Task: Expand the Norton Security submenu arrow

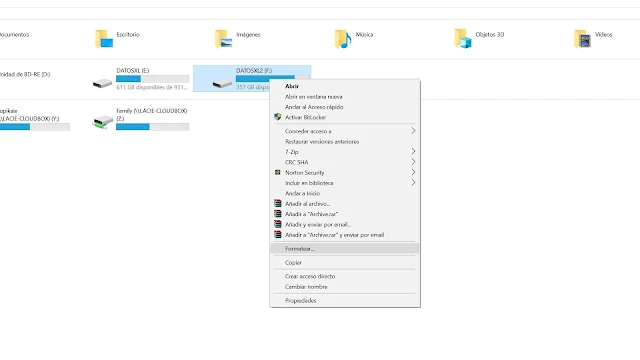Action: tap(413, 172)
